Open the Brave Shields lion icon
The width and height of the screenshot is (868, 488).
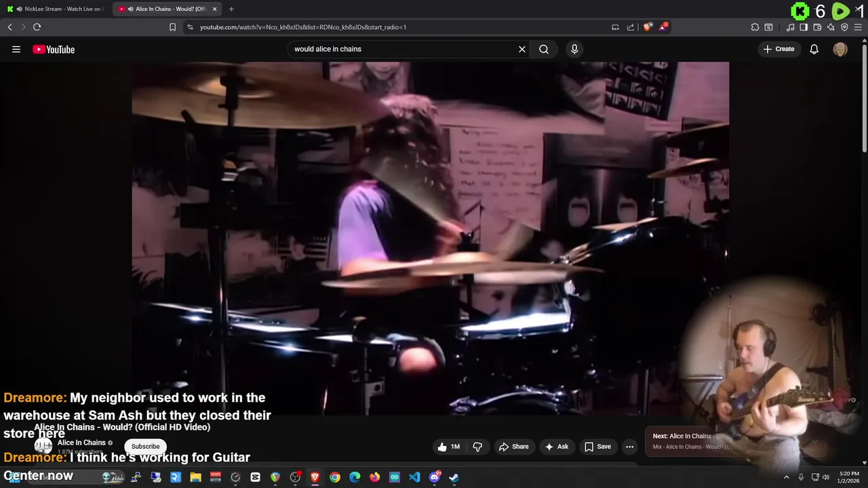click(648, 27)
